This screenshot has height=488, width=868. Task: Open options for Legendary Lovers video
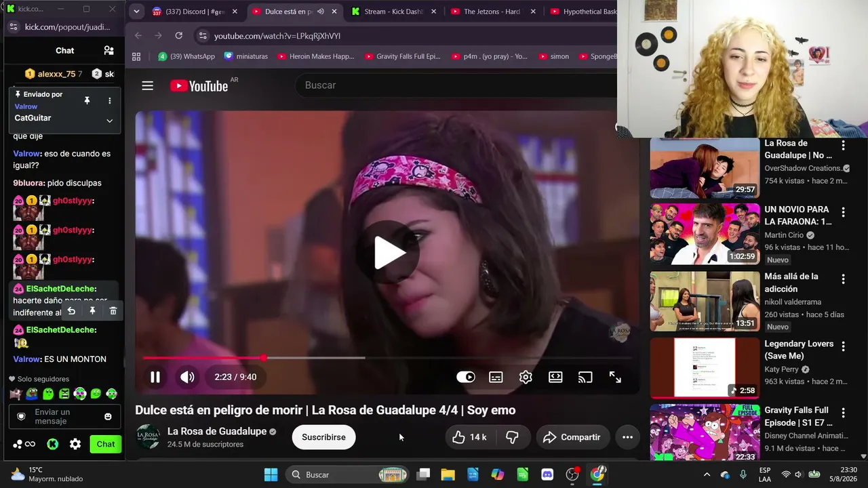(x=844, y=346)
